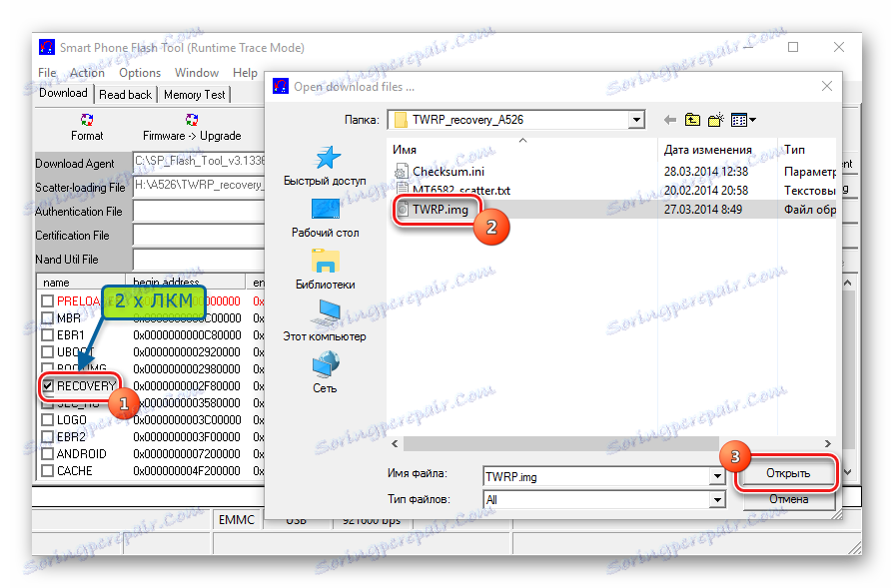Toggle the CACHE checkbox
The height and width of the screenshot is (588, 894).
pyautogui.click(x=47, y=470)
